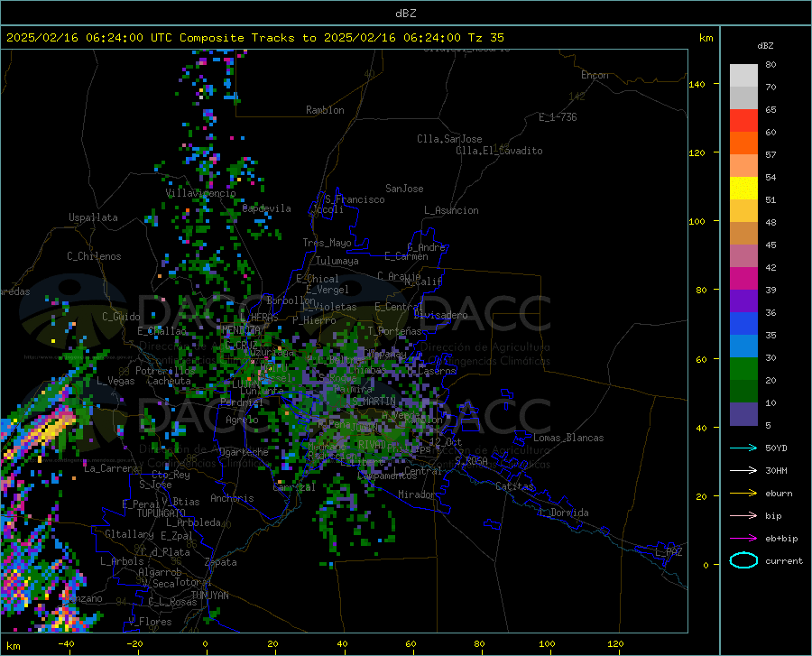
Task: Click the Cacheuta label
Action: tap(169, 381)
